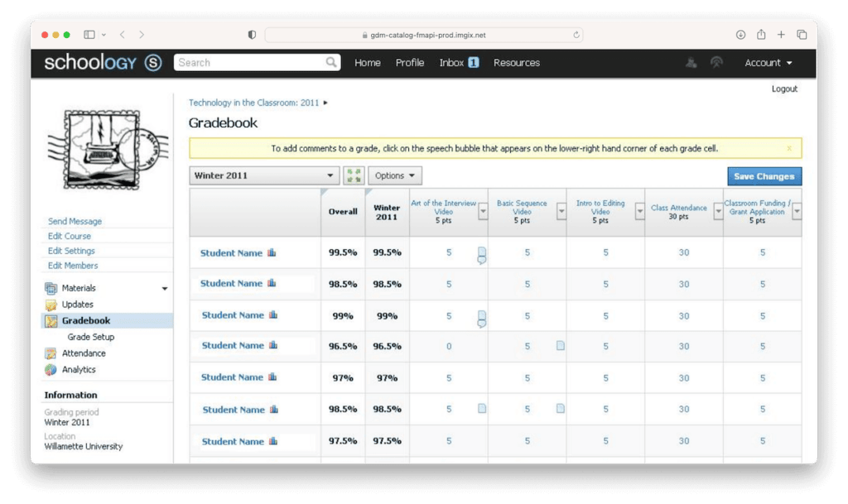Select Gradebook in the sidebar
This screenshot has height=504, width=848.
click(107, 320)
